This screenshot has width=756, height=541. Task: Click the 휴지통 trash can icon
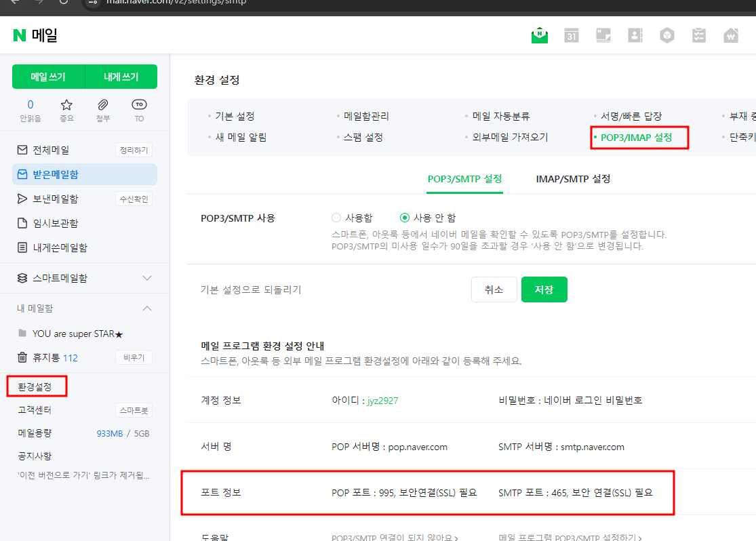pos(22,357)
